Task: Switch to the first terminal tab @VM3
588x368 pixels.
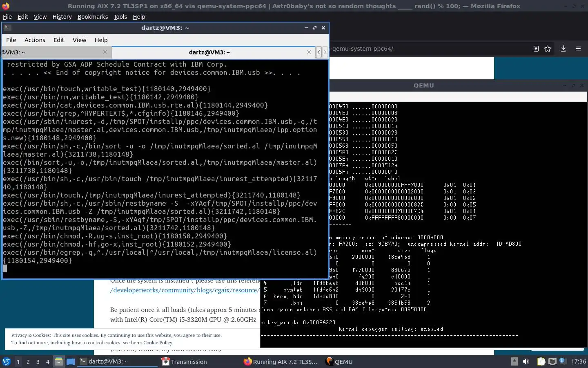Action: (x=56, y=52)
